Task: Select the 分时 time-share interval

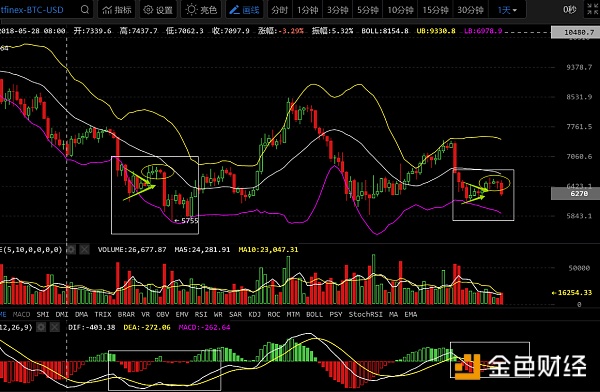Action: tap(279, 10)
